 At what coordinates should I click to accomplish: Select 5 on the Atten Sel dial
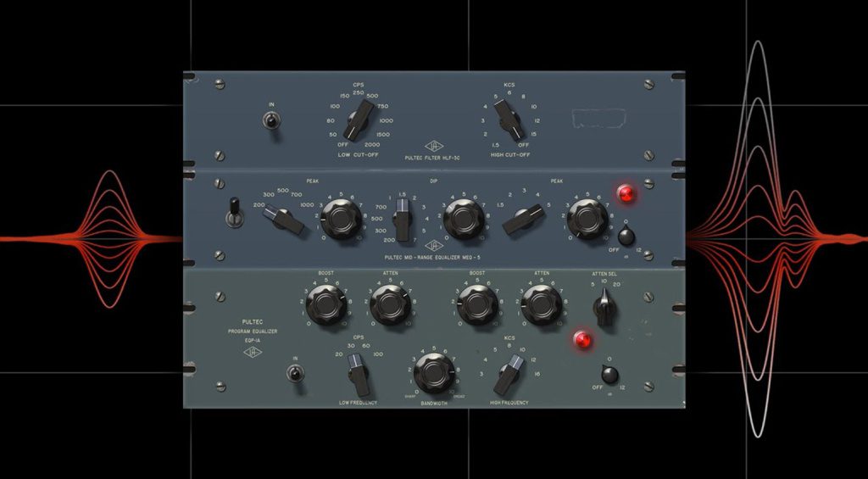[593, 285]
